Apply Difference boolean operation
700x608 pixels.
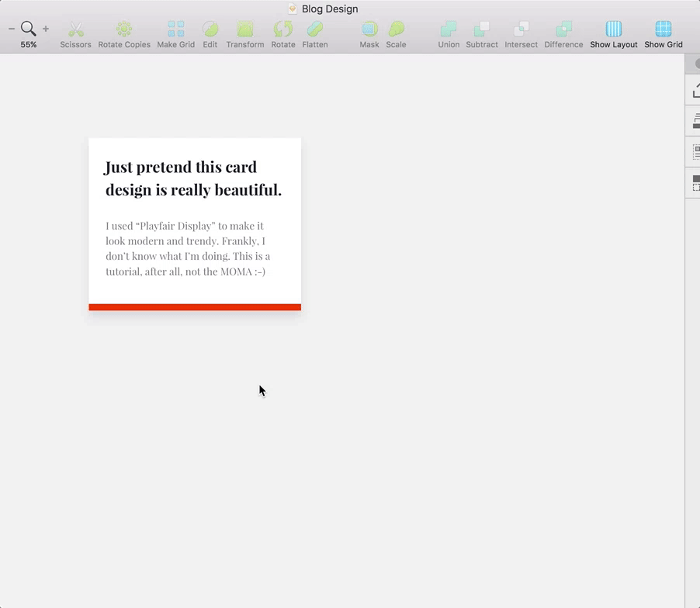pos(563,34)
